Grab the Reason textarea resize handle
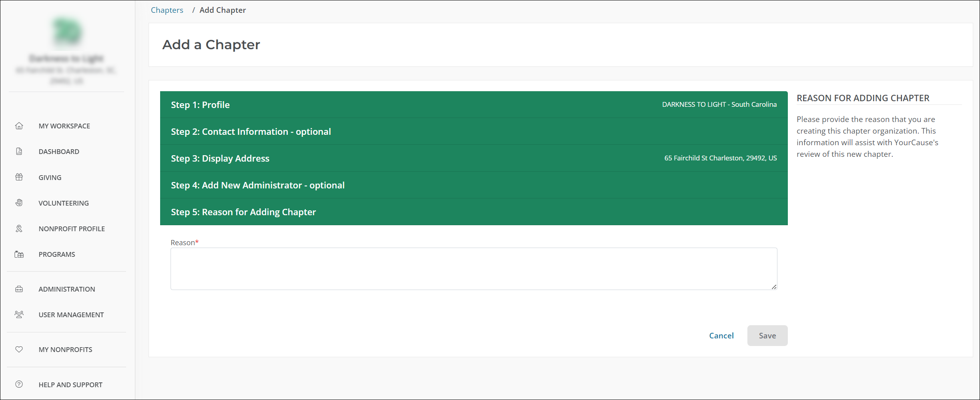 point(774,287)
